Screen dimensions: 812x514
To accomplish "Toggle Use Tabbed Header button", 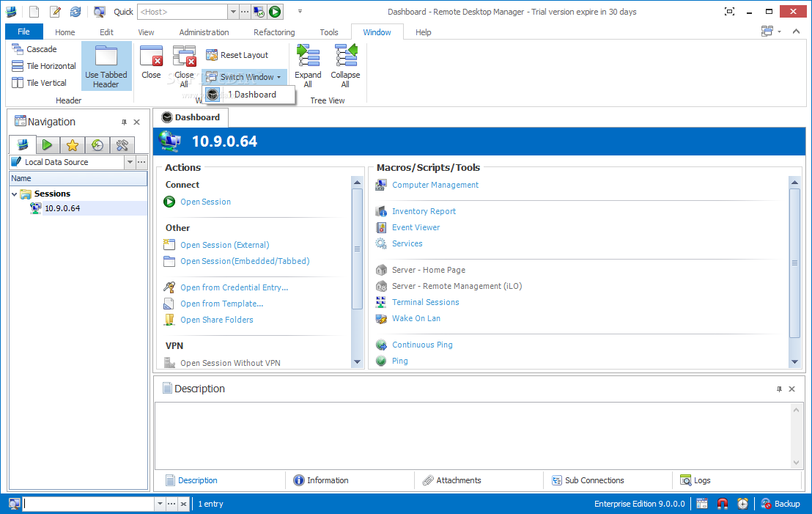I will [x=106, y=66].
